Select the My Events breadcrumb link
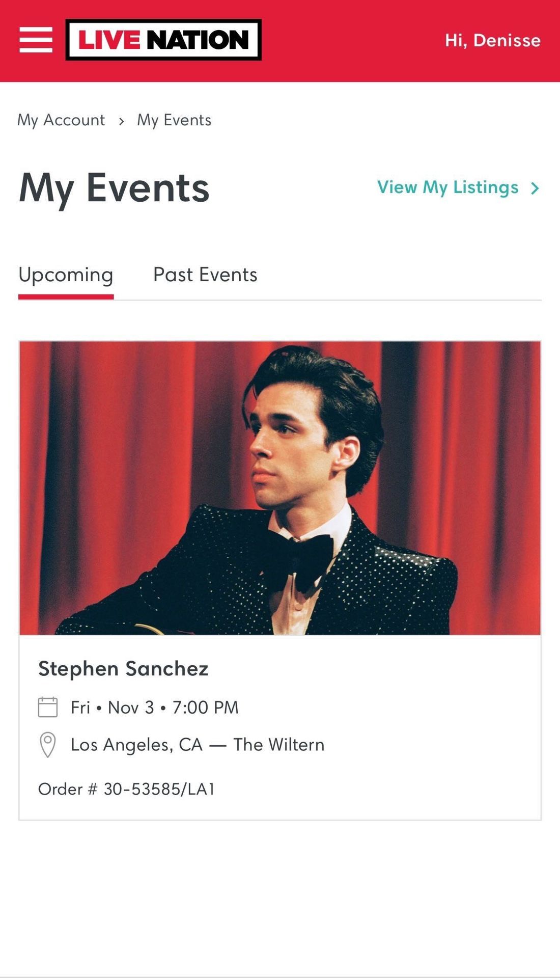 point(174,120)
